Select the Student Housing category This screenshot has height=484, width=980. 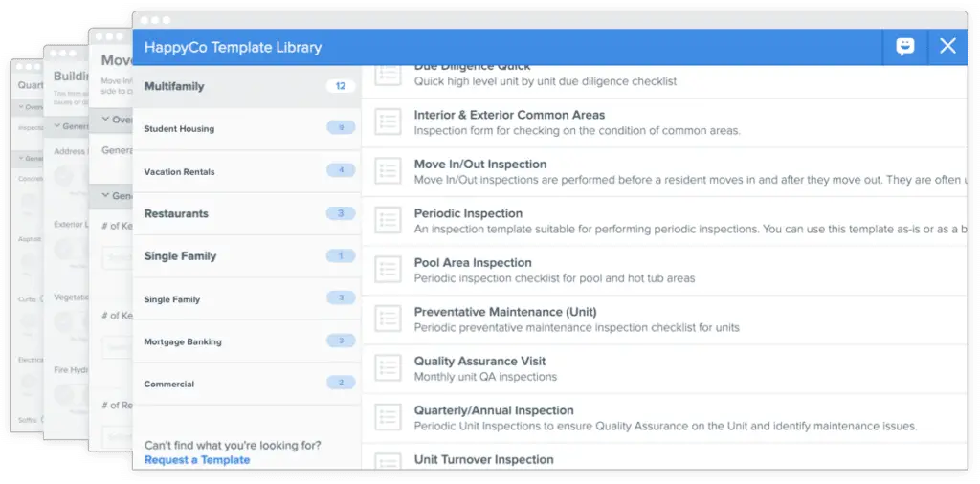point(247,128)
